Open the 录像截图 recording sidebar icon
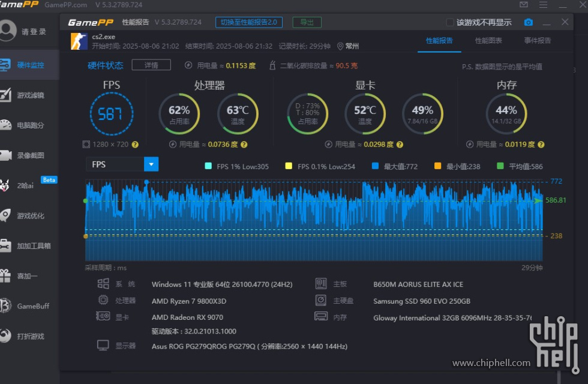 pos(5,155)
